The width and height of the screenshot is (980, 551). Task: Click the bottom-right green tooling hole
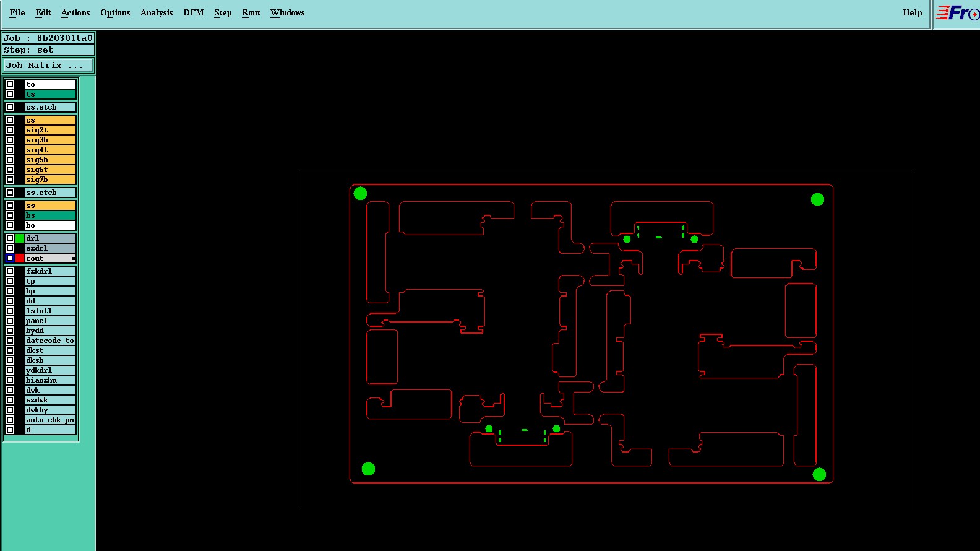pos(819,474)
